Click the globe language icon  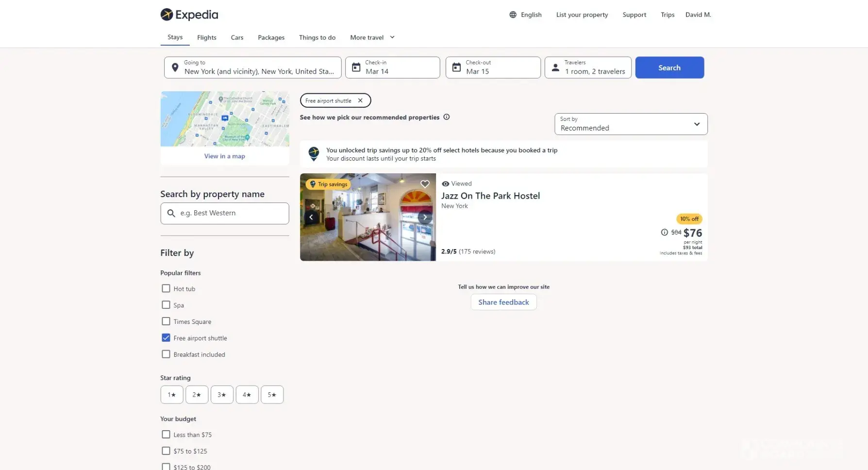[x=513, y=15]
